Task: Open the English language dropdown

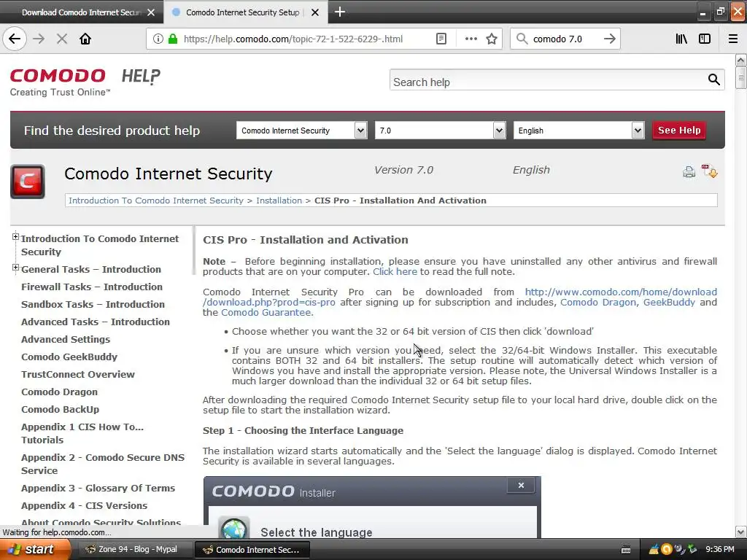Action: (x=578, y=131)
